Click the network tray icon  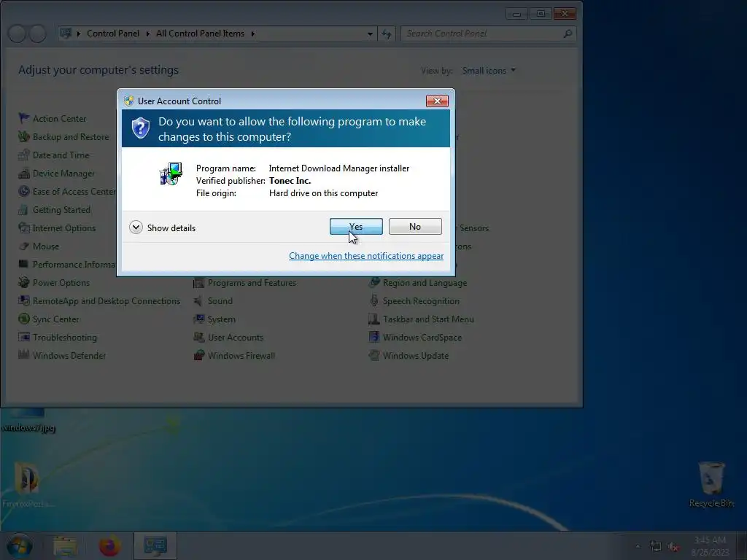[x=656, y=547]
